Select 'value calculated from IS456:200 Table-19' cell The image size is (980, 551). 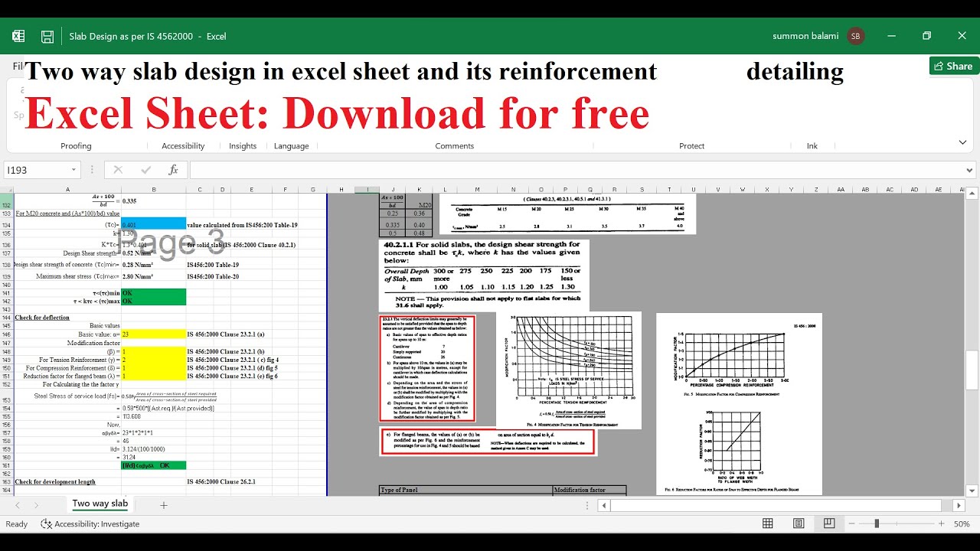[242, 225]
